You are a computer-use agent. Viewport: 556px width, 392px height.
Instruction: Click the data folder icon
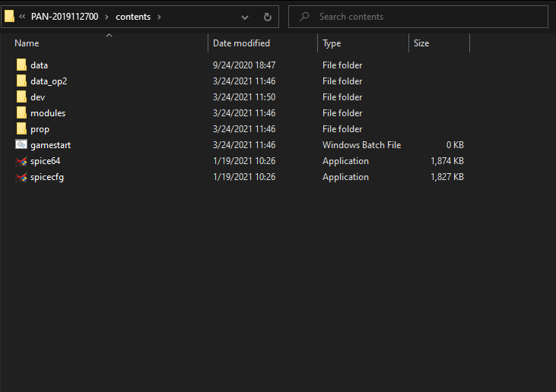click(21, 65)
